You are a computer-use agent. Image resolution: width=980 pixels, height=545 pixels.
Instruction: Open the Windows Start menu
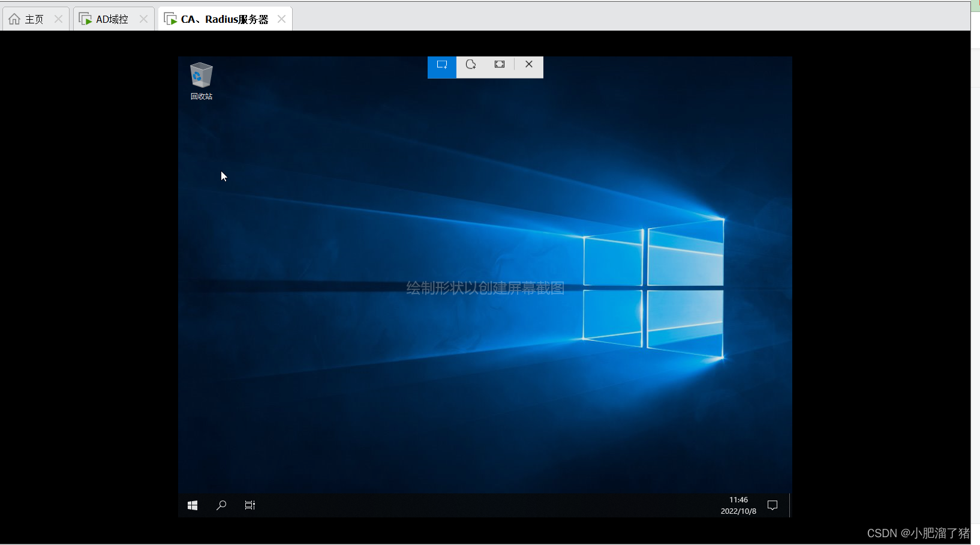click(193, 505)
